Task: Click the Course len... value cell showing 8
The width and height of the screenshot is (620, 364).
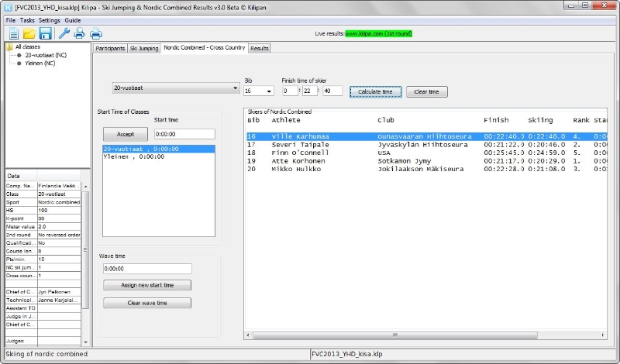Action: pos(59,252)
